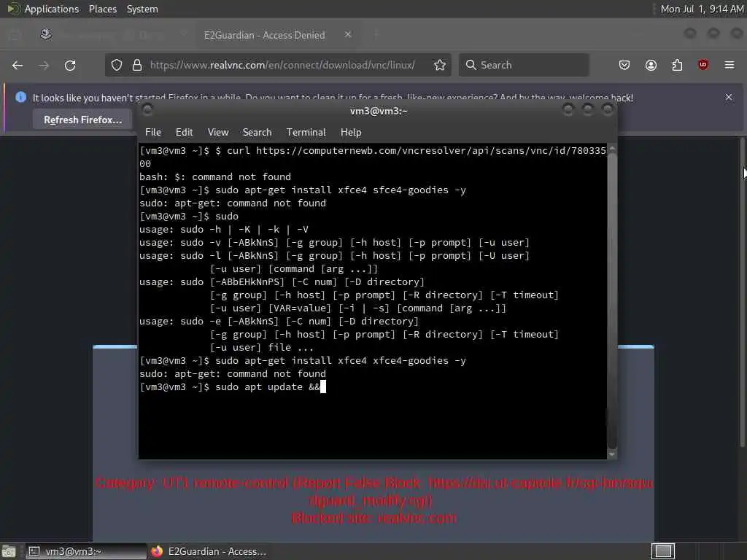The width and height of the screenshot is (747, 560).
Task: Click the padlock site info icon
Action: pyautogui.click(x=137, y=65)
